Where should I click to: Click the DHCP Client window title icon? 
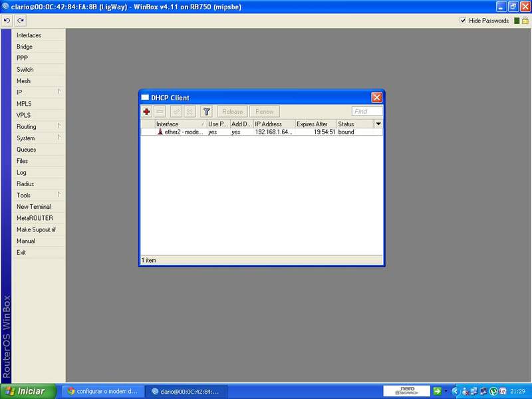point(145,98)
